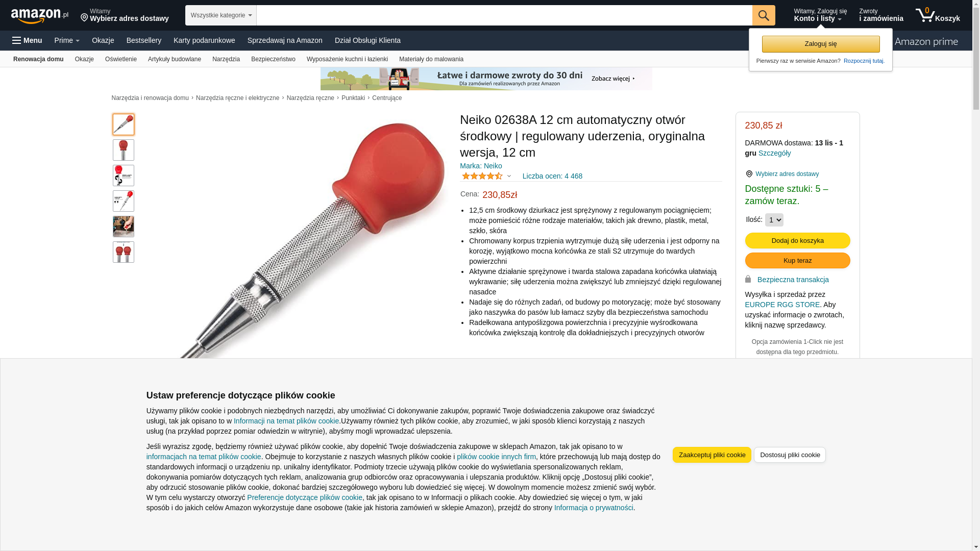980x551 pixels.
Task: Select the first product thumbnail
Action: [124, 124]
